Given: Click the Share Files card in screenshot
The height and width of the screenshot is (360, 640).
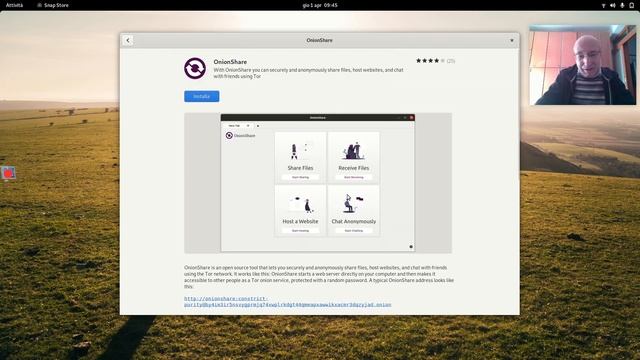Looking at the screenshot, I should [x=300, y=157].
